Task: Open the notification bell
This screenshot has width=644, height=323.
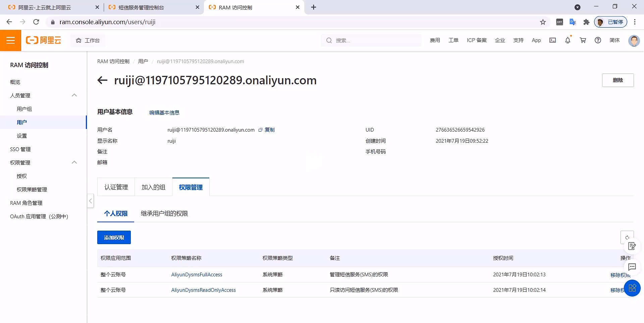Action: point(568,40)
